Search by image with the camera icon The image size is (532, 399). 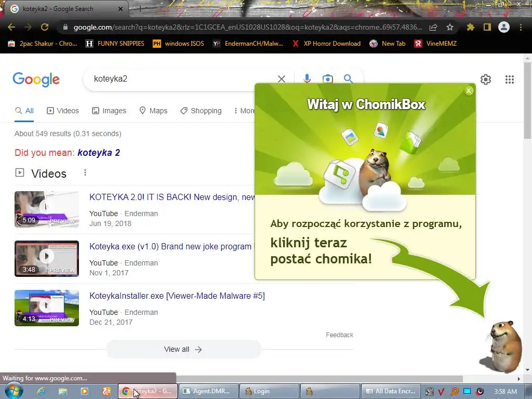click(x=327, y=79)
